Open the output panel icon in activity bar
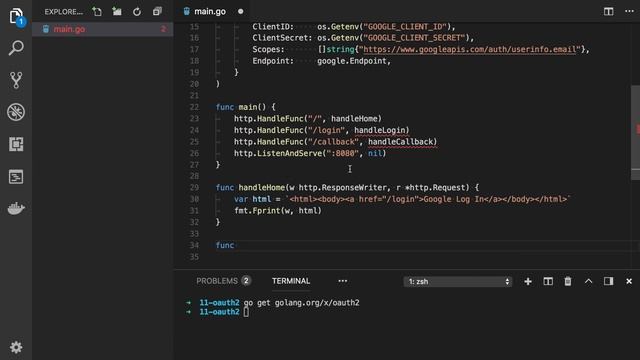This screenshot has width=640, height=360. (x=16, y=177)
